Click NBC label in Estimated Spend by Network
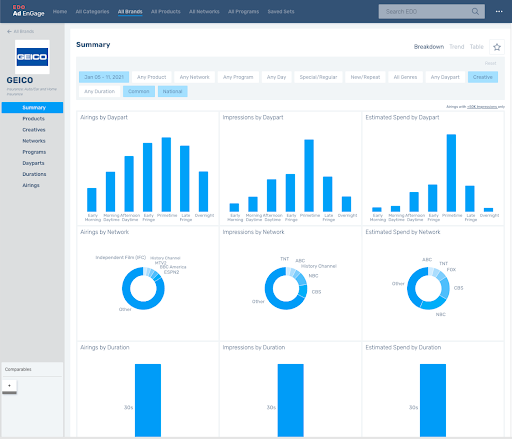 (x=441, y=314)
